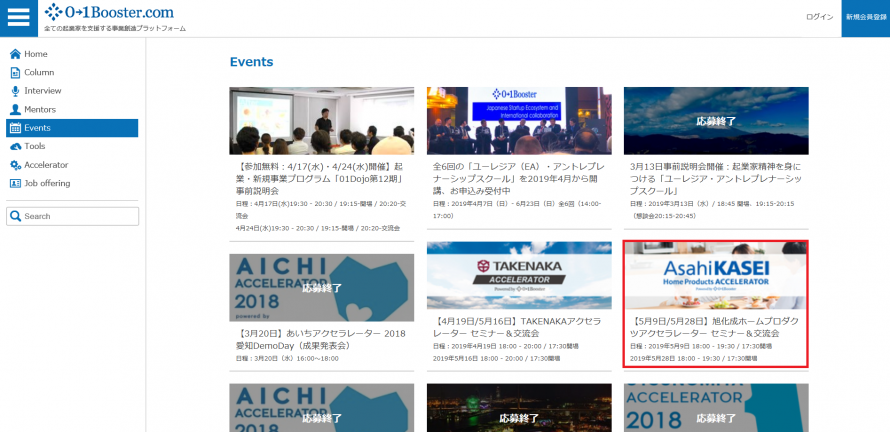Open the TAKENAKAアクセラレーター セミナー title
The image size is (890, 432).
(517, 327)
